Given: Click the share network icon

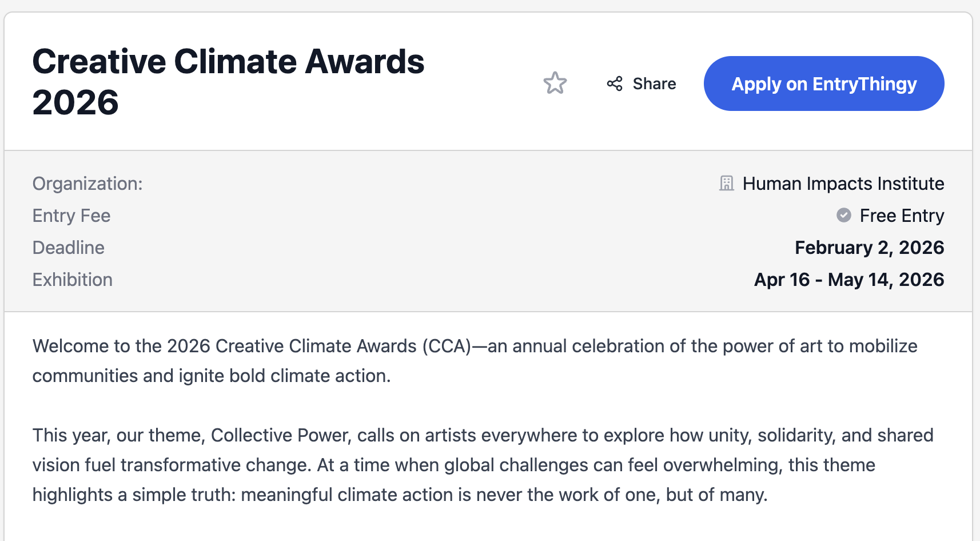Looking at the screenshot, I should coord(615,83).
